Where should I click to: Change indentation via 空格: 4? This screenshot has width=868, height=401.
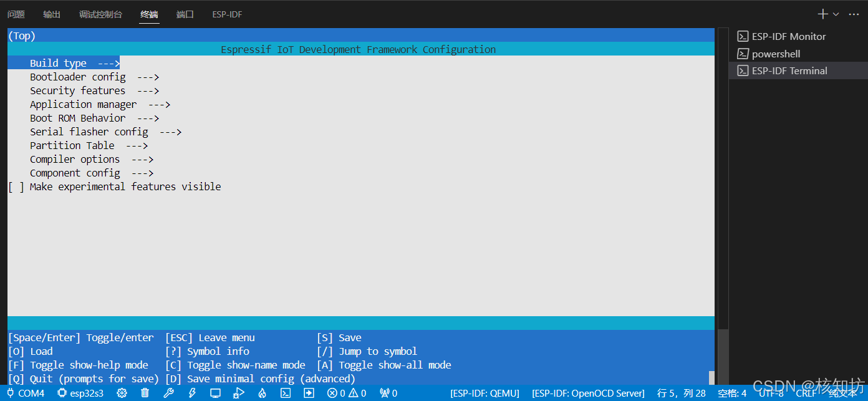[732, 393]
